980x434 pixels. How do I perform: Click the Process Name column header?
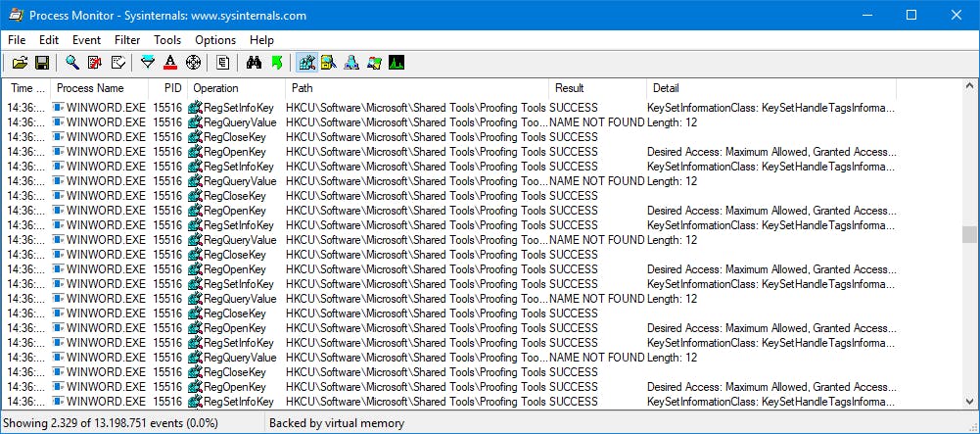[x=100, y=88]
